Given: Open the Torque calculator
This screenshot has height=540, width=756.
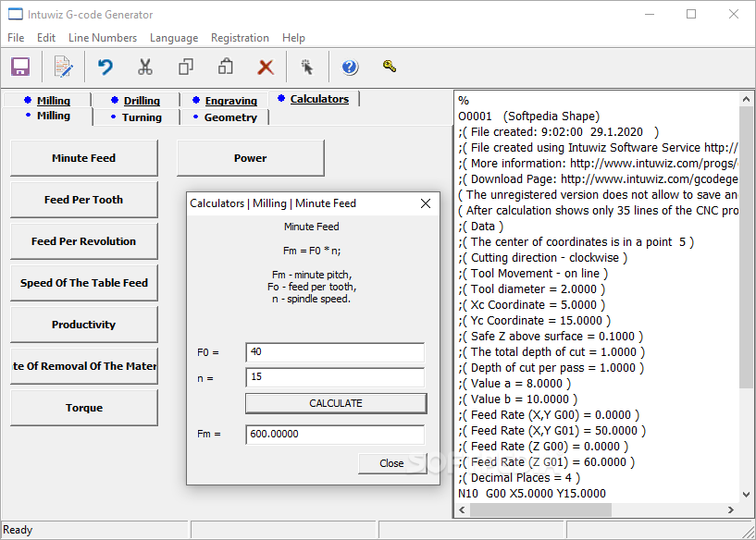Looking at the screenshot, I should pyautogui.click(x=84, y=408).
